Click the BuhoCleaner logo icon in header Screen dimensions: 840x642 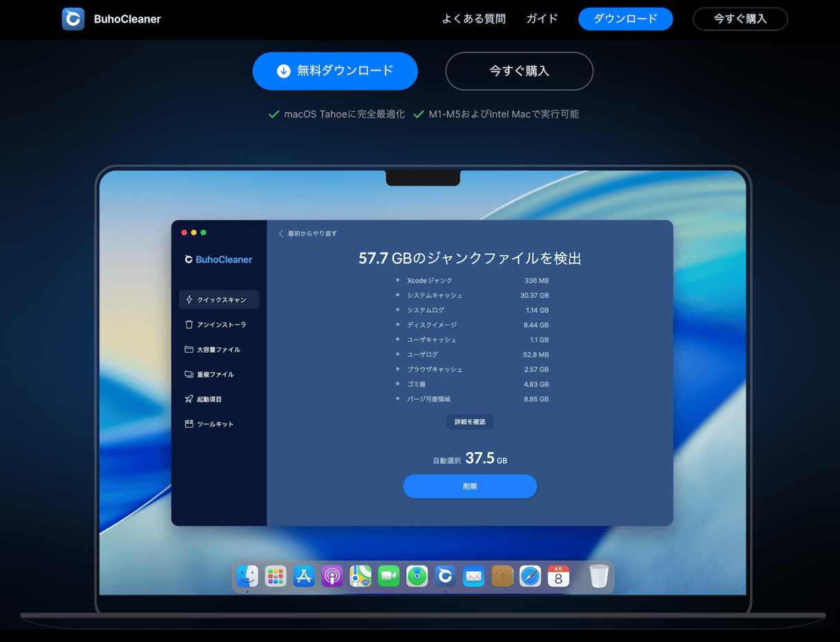pyautogui.click(x=73, y=19)
